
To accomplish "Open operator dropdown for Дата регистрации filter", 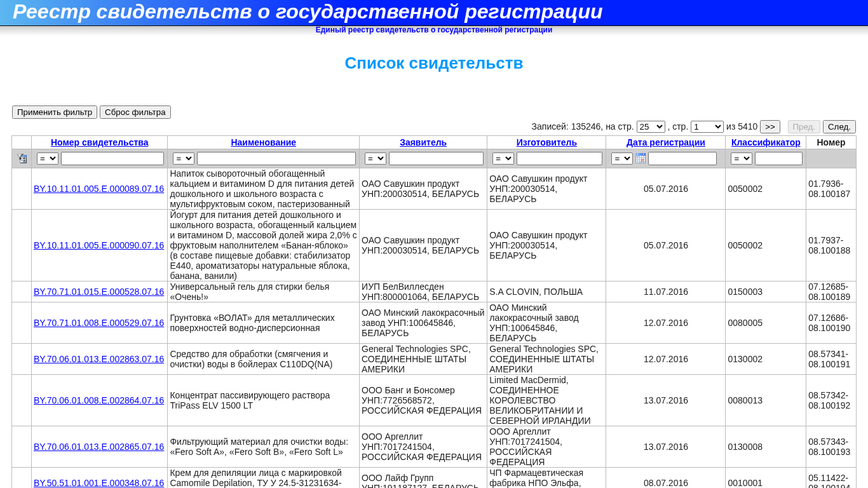I will pyautogui.click(x=621, y=158).
